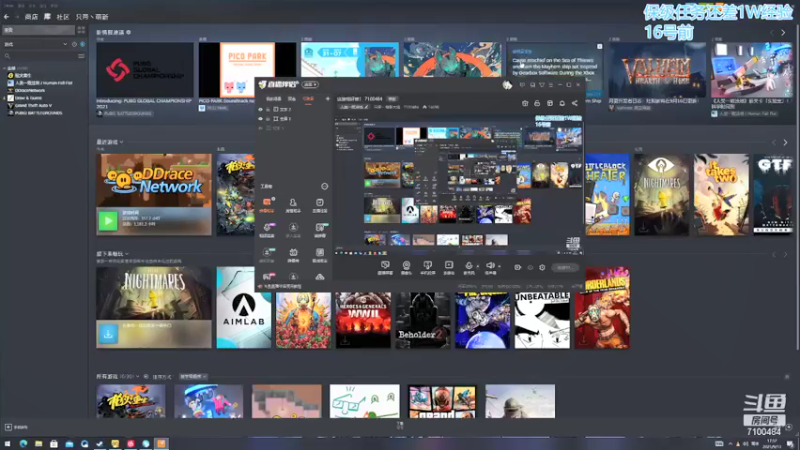The image size is (800, 450).
Task: Switch to the first Douyu scene tab
Action: tap(273, 98)
